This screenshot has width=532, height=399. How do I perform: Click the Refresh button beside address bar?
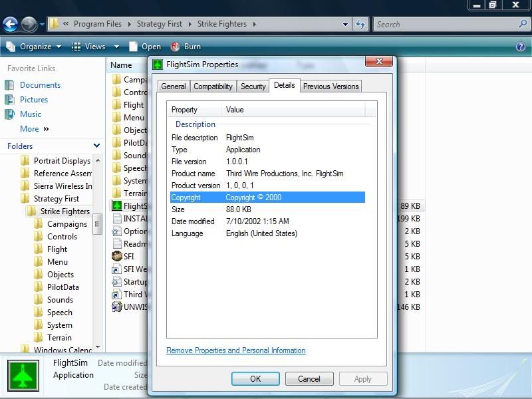tap(360, 24)
